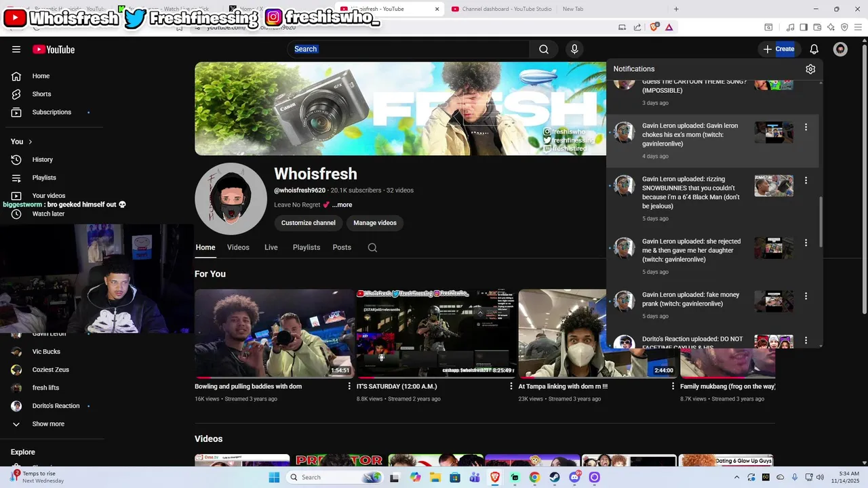Viewport: 868px width, 488px height.
Task: Switch to the 'New Tab' browser tab
Action: click(x=573, y=9)
